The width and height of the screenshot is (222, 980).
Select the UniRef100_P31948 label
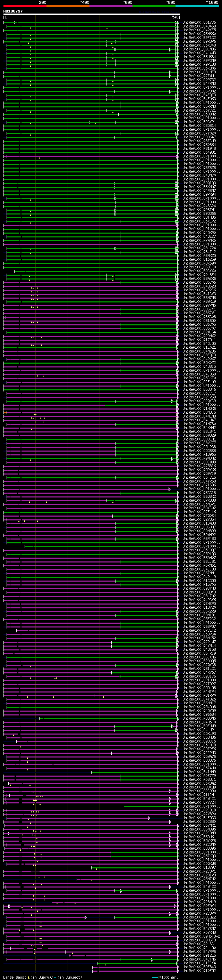pyautogui.click(x=199, y=149)
